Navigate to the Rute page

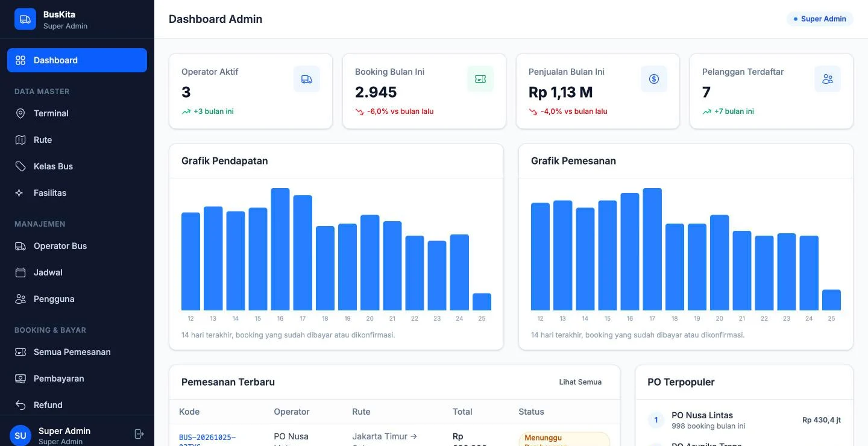pyautogui.click(x=77, y=140)
